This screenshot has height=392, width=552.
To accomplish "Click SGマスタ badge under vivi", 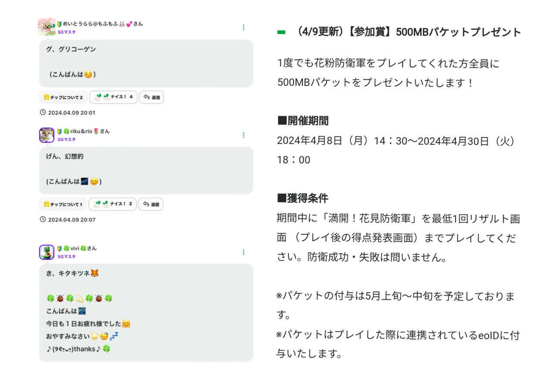I will click(66, 257).
